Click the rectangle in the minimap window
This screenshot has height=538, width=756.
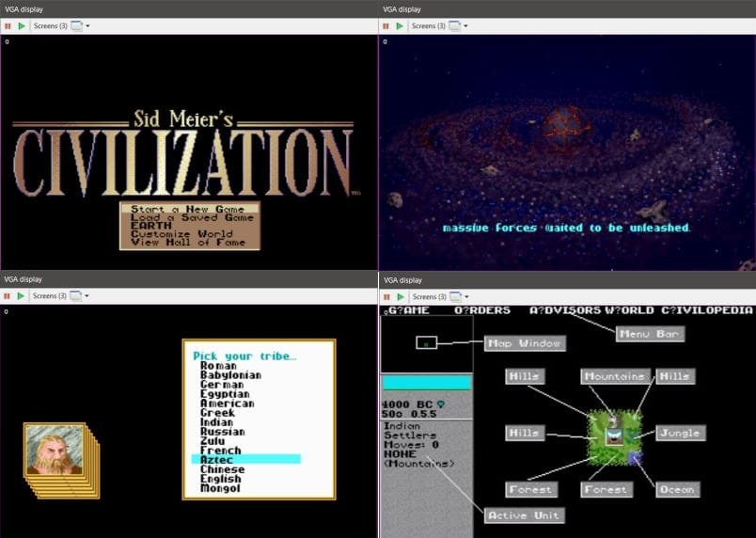(x=426, y=342)
